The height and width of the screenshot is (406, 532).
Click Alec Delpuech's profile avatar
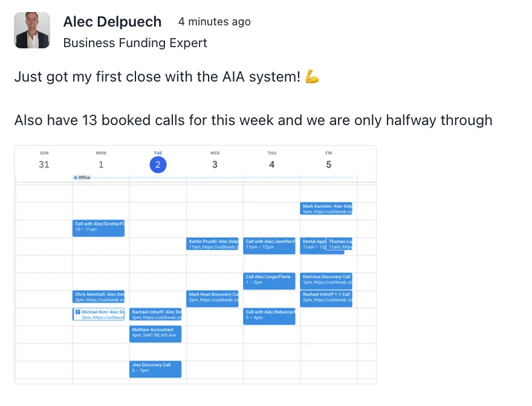[x=32, y=30]
